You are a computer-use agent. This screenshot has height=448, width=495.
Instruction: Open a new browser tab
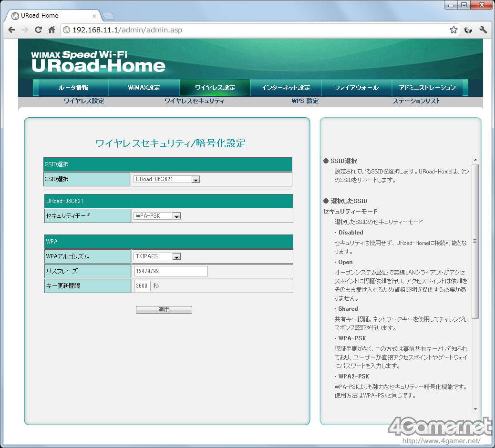(108, 15)
